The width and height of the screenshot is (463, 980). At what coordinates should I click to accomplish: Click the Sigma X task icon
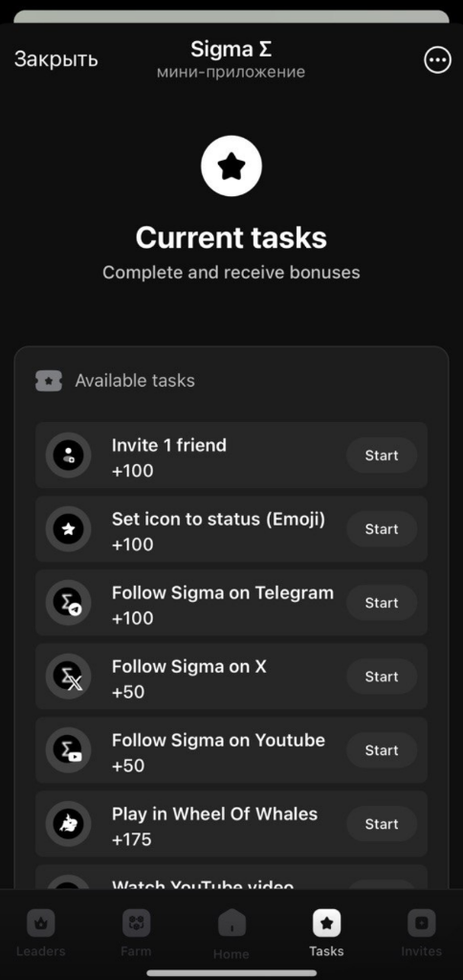68,677
